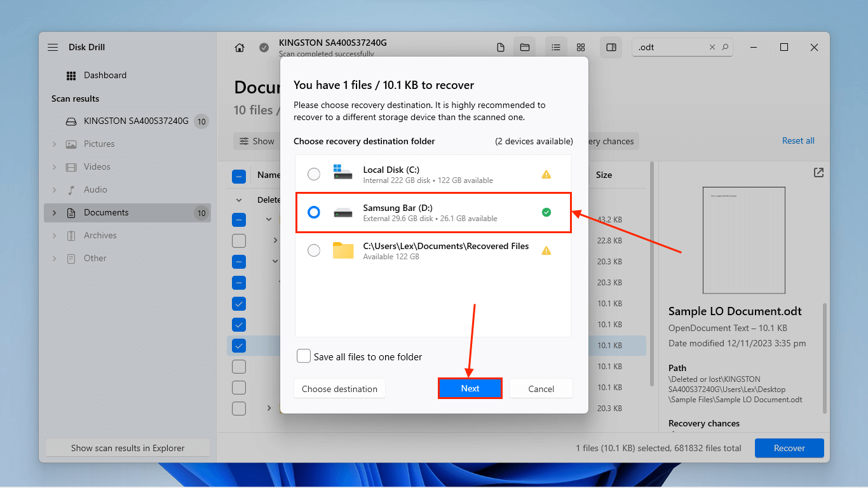Expand the folder on the 22.8 KB row
Image resolution: width=868 pixels, height=488 pixels.
point(275,240)
